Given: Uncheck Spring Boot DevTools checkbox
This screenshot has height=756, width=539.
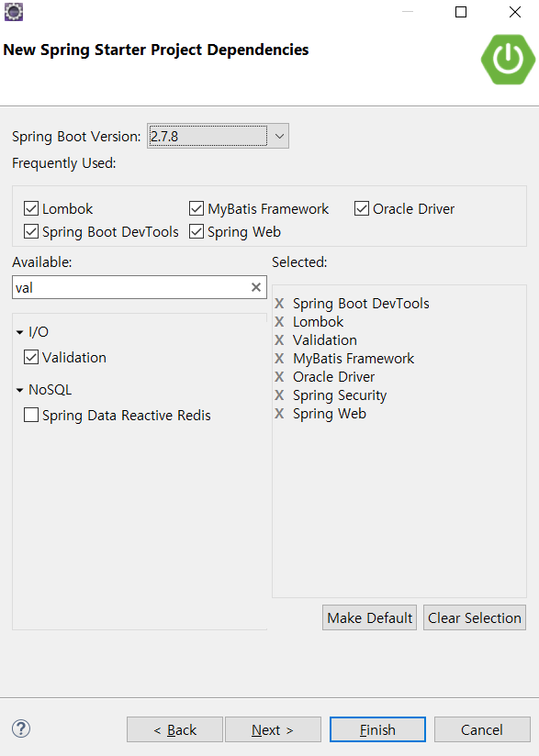Looking at the screenshot, I should point(31,232).
